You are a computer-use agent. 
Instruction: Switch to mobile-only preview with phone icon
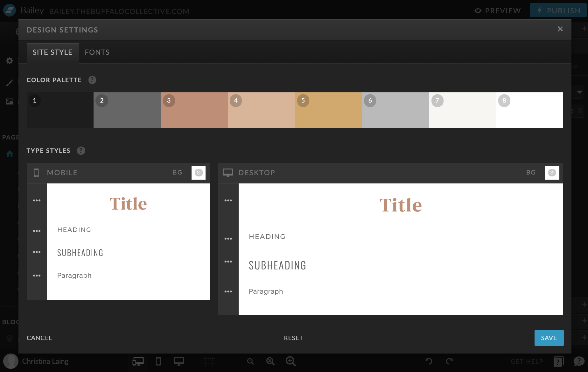[x=158, y=361]
